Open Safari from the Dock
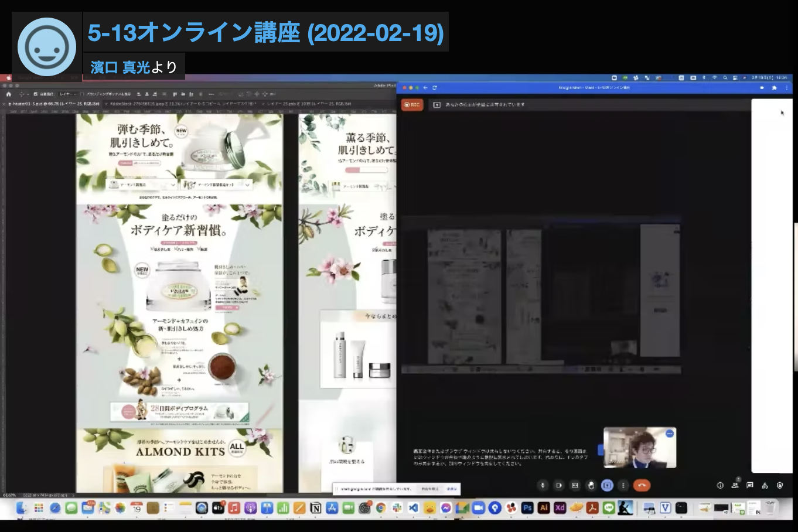Image resolution: width=798 pixels, height=532 pixels. point(55,508)
